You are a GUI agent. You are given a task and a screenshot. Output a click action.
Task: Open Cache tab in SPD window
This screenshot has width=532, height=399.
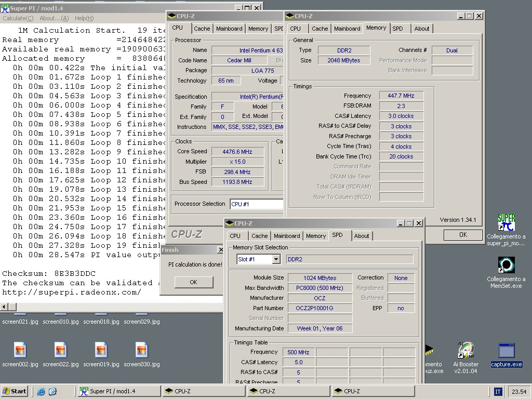click(x=260, y=236)
